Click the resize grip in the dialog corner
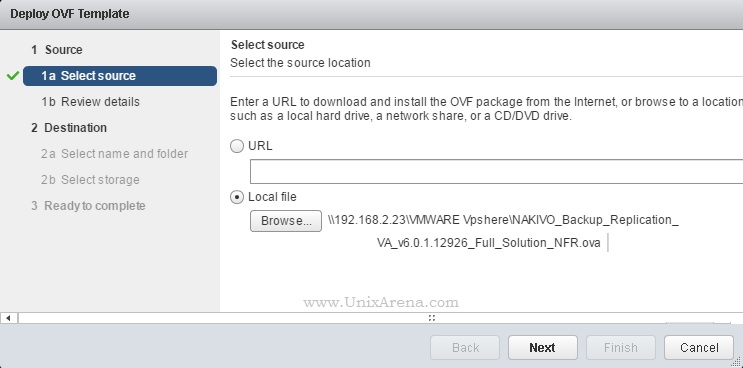Screen dimensions: 743x368 pyautogui.click(x=737, y=362)
